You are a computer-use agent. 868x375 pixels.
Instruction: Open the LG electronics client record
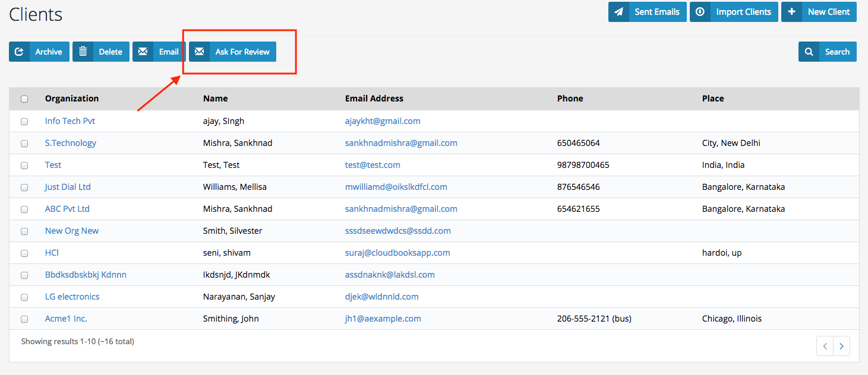pyautogui.click(x=72, y=297)
